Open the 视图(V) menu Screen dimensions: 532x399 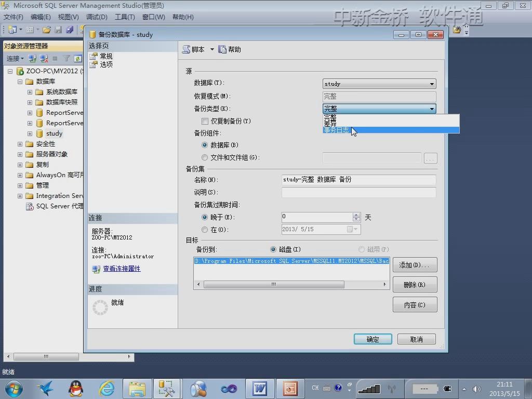coord(68,17)
